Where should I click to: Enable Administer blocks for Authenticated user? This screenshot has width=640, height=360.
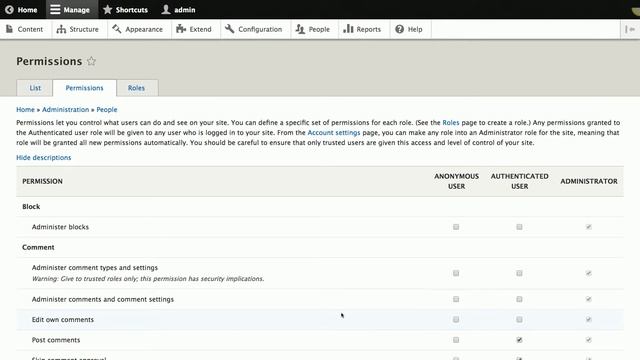tap(519, 227)
